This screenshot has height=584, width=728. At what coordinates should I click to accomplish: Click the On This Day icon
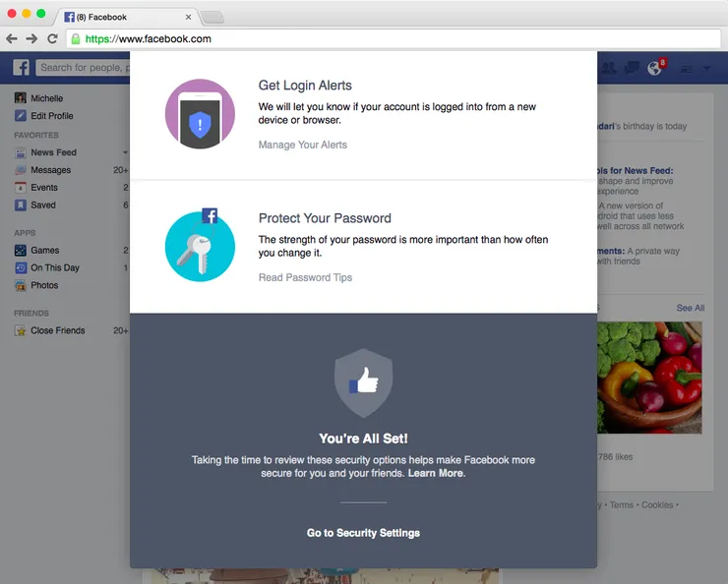click(20, 267)
